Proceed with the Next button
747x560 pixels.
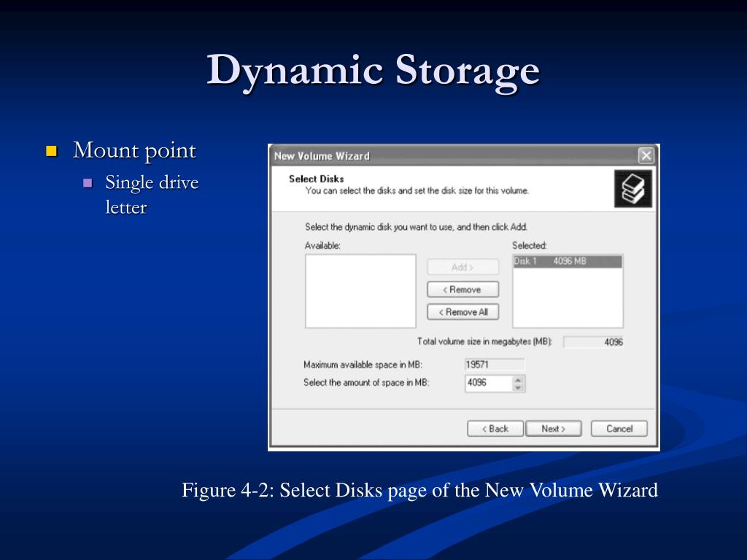(x=553, y=429)
